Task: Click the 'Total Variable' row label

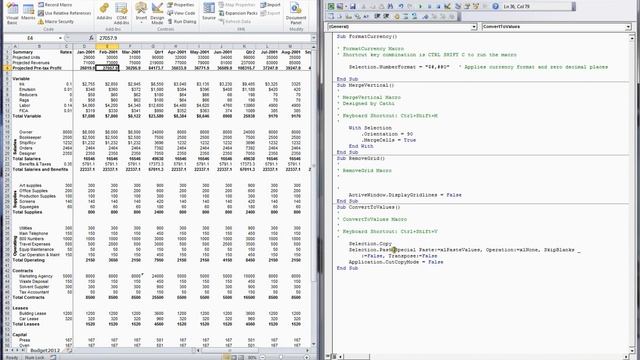Action: tap(27, 116)
